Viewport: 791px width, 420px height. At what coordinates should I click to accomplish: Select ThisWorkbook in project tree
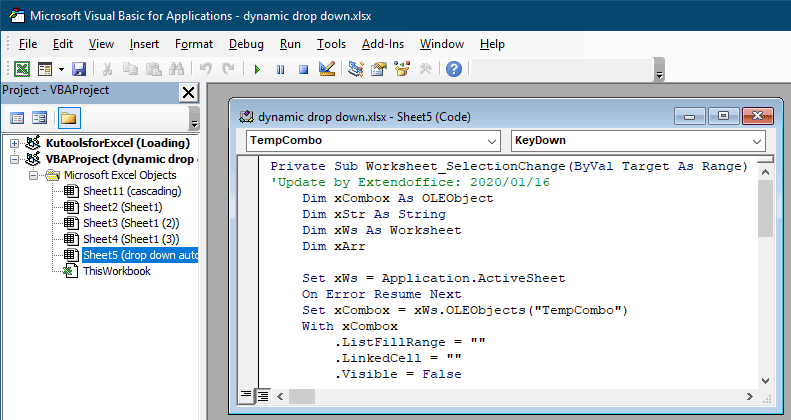coord(116,271)
